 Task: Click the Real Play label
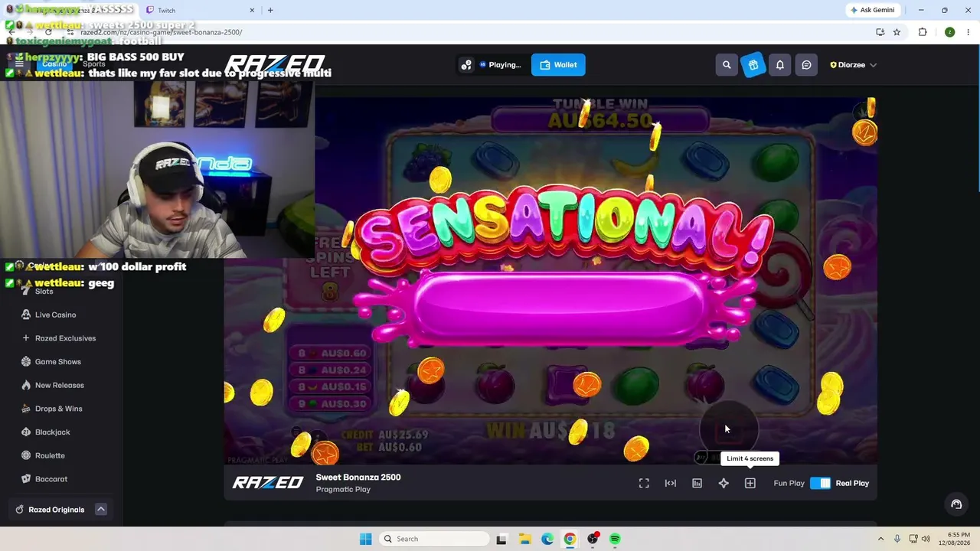[x=852, y=483]
